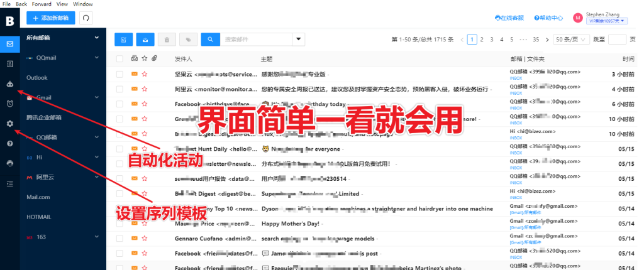Go to page 2 of the mail list
The width and height of the screenshot is (644, 270).
click(x=482, y=40)
